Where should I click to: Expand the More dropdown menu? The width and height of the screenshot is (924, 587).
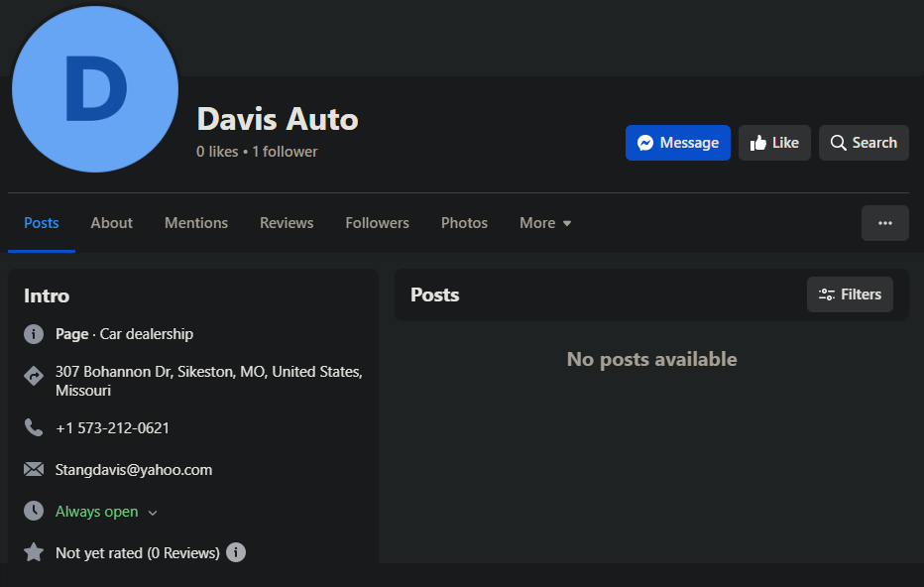coord(545,223)
